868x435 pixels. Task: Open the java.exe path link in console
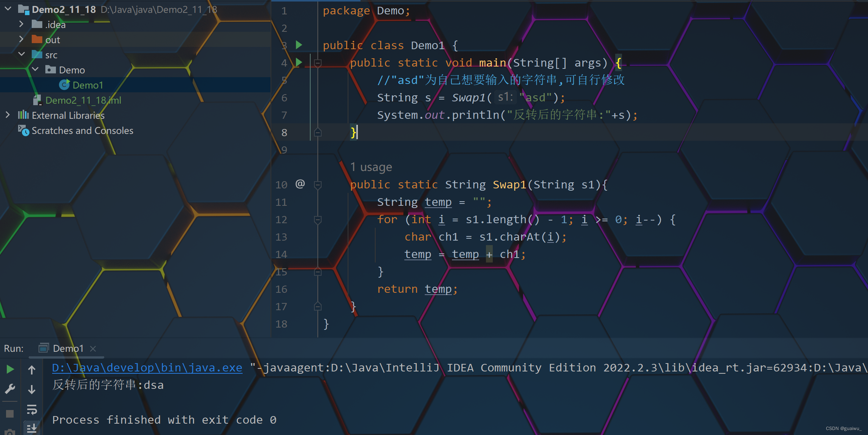[x=147, y=368]
